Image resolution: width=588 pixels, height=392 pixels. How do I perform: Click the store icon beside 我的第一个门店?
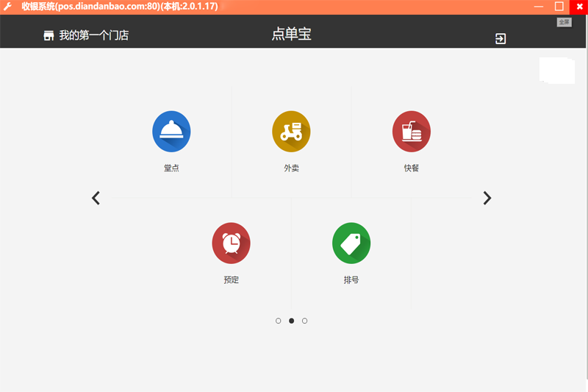(x=49, y=35)
